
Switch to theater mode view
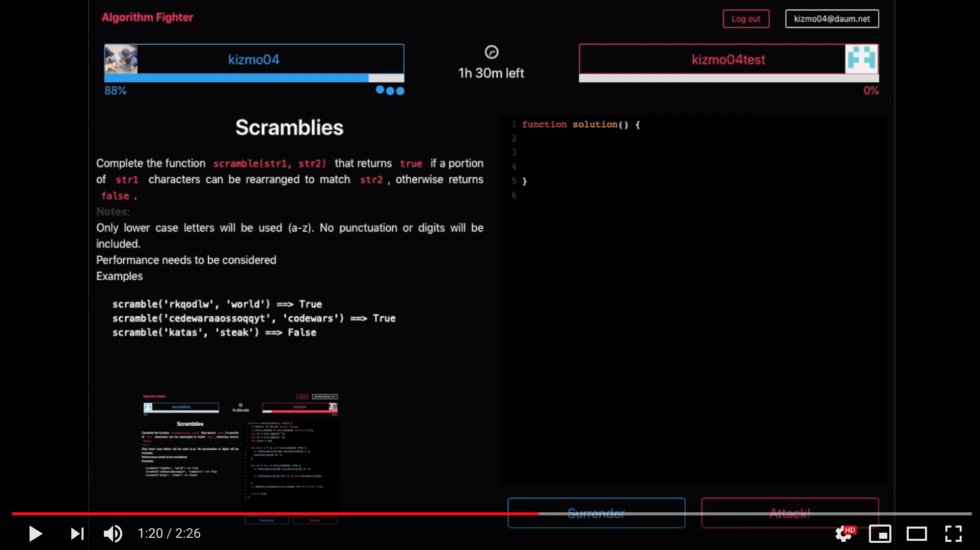click(x=916, y=533)
